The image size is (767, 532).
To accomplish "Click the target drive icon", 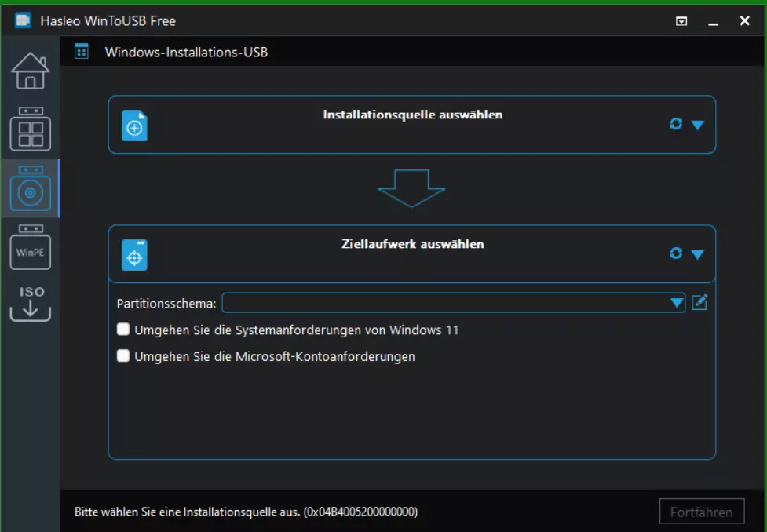I will [x=134, y=255].
